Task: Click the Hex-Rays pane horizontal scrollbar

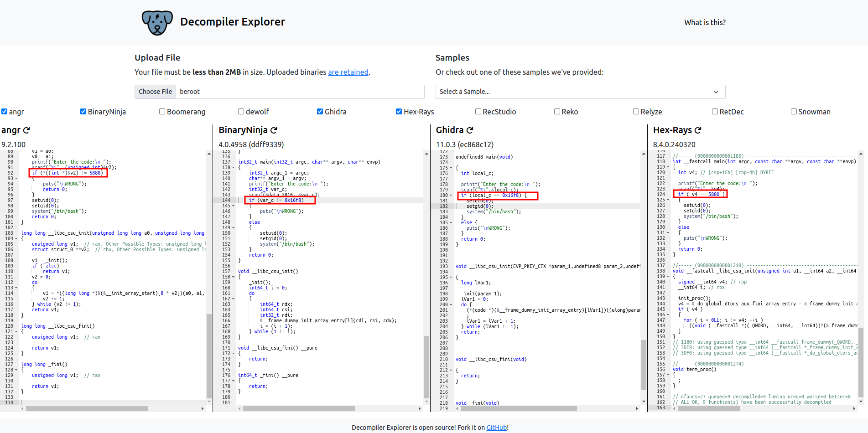Action: [708, 409]
